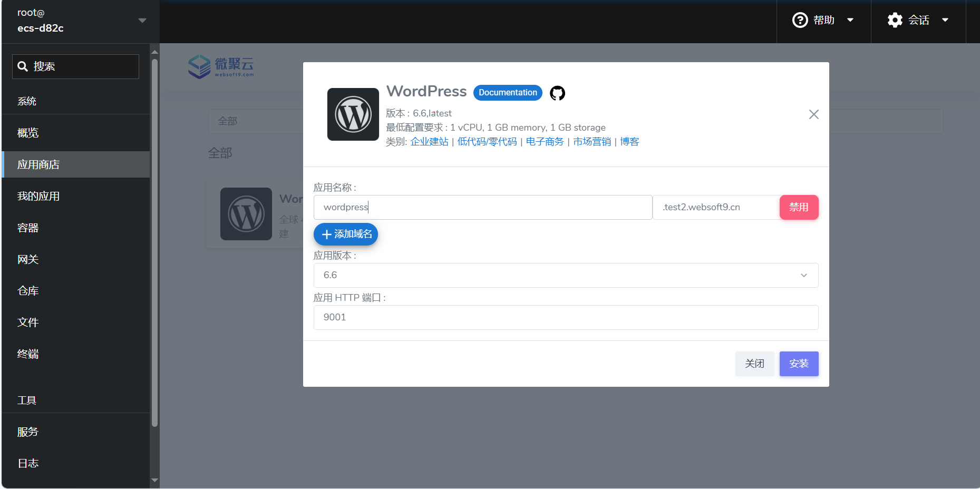Follow the 企业建站 category link

429,142
